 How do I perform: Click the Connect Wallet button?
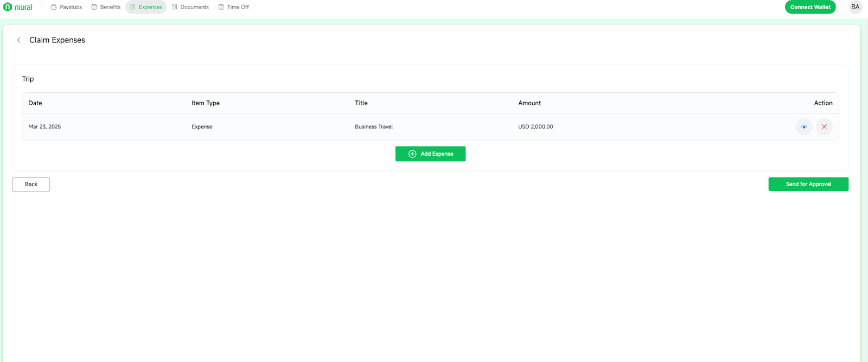[810, 7]
